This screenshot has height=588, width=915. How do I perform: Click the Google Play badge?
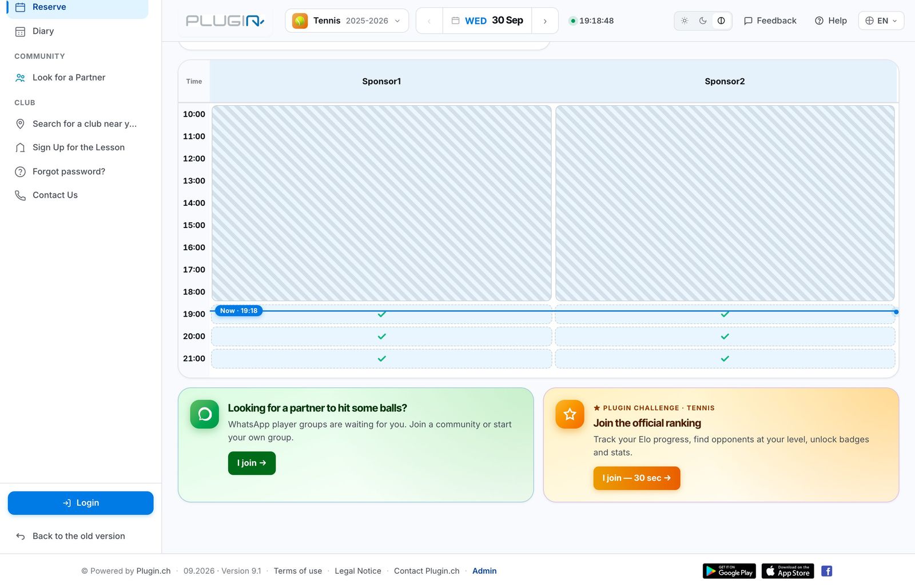[x=729, y=571]
